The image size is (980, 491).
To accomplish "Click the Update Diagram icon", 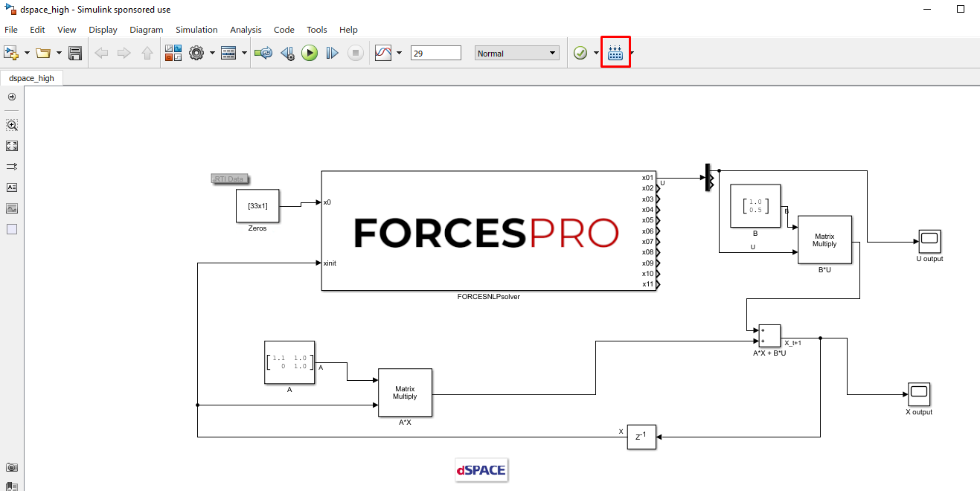I will [263, 53].
